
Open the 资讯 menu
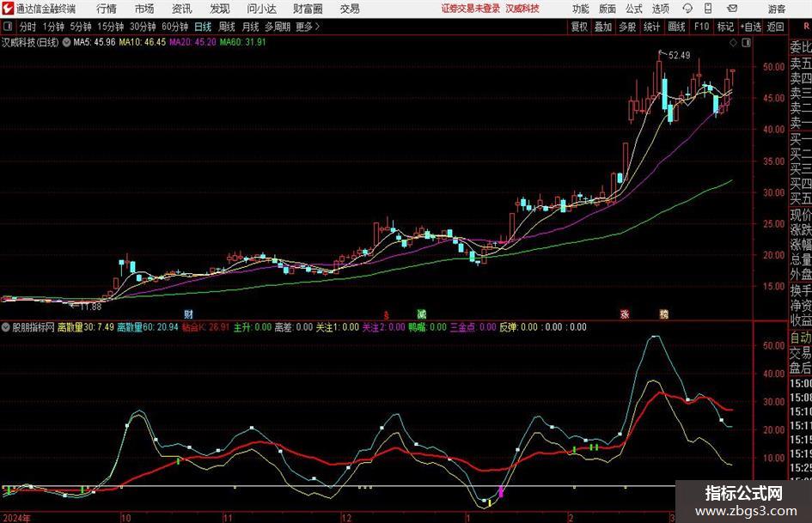[x=182, y=9]
